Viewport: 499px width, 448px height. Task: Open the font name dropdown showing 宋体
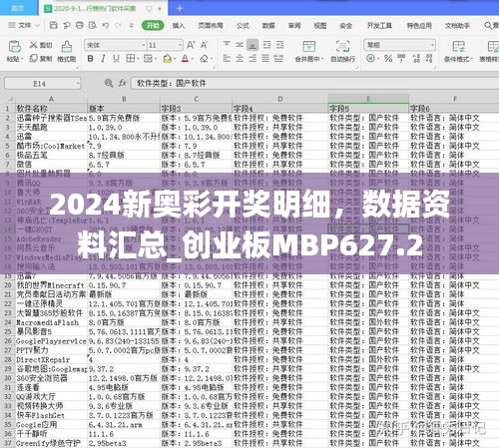point(144,45)
